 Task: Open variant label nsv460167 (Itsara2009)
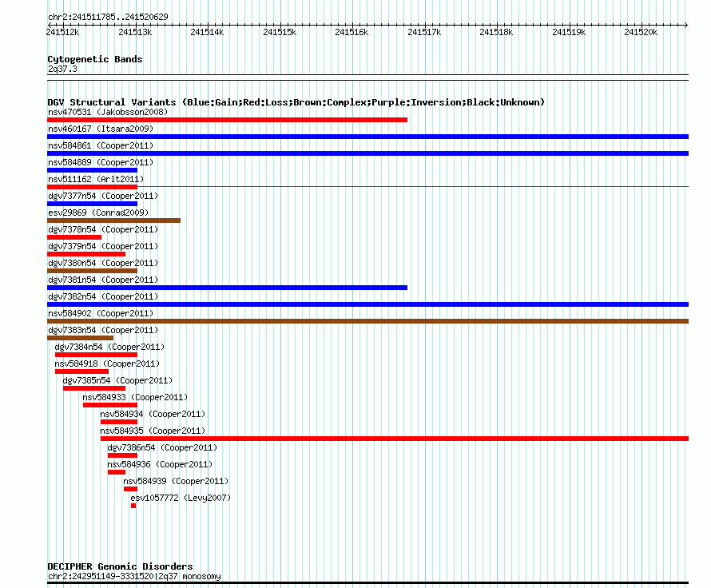[101, 129]
